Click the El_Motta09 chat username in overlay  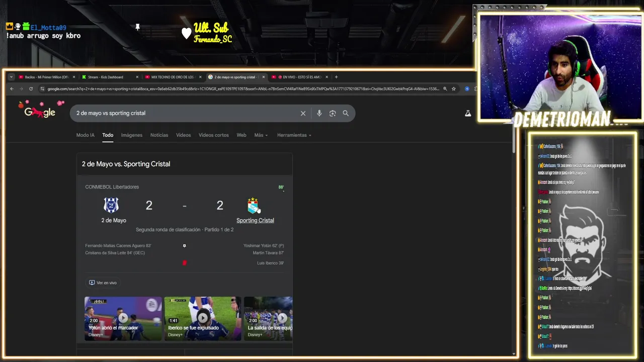pyautogui.click(x=48, y=28)
